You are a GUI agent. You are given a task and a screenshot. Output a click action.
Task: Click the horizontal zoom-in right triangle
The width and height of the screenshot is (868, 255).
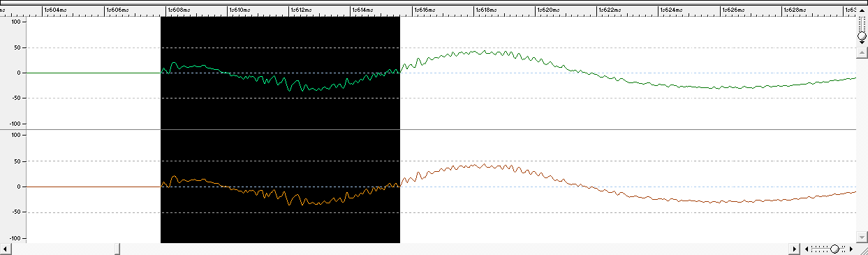click(x=851, y=249)
